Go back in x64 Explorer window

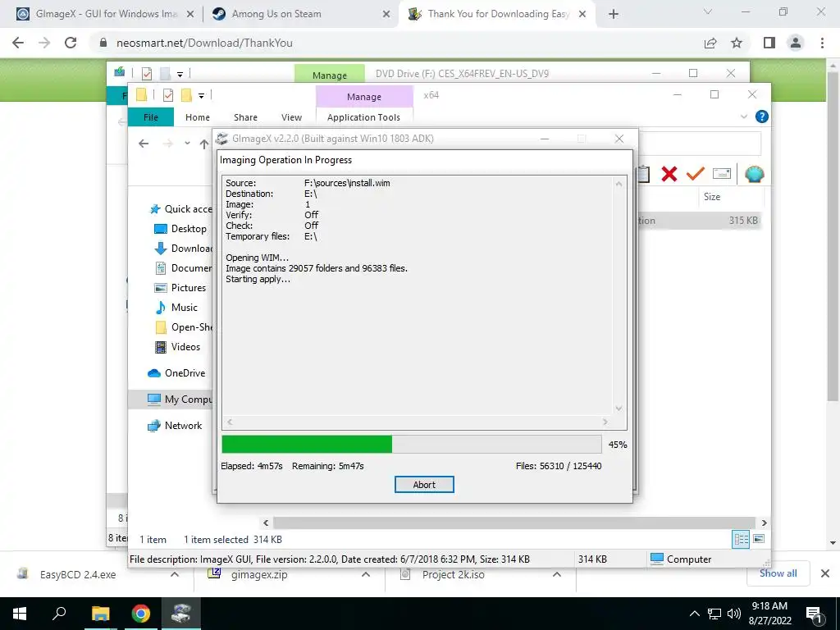point(144,144)
